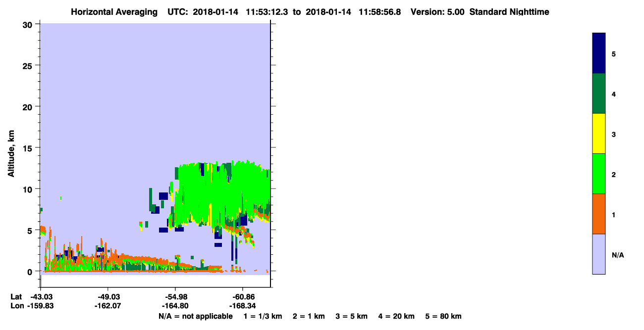
Task: Click the latitude value '-43.03'
Action: tap(41, 297)
